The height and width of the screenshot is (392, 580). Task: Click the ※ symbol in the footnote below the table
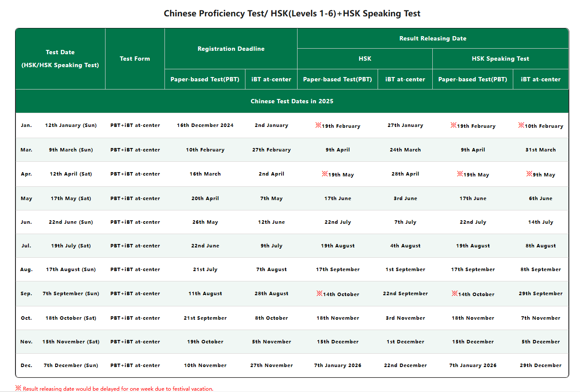pos(18,388)
